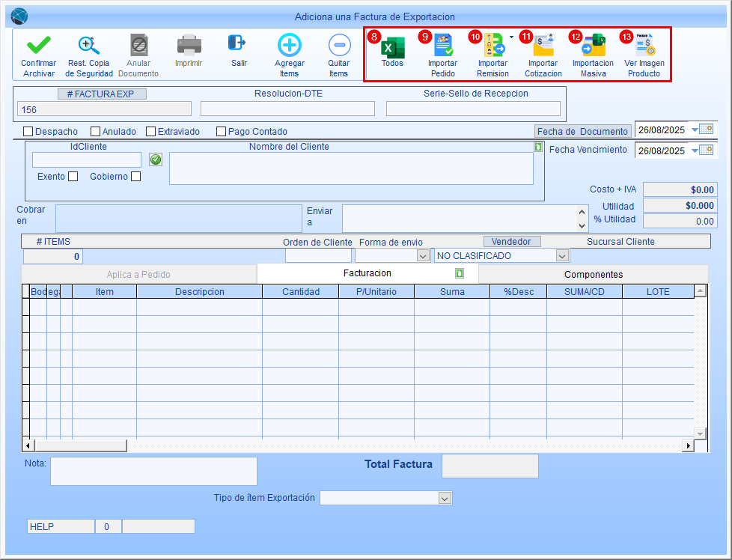Open the Tipo de ítem Exportación dropdown
The width and height of the screenshot is (732, 560).
pyautogui.click(x=445, y=499)
